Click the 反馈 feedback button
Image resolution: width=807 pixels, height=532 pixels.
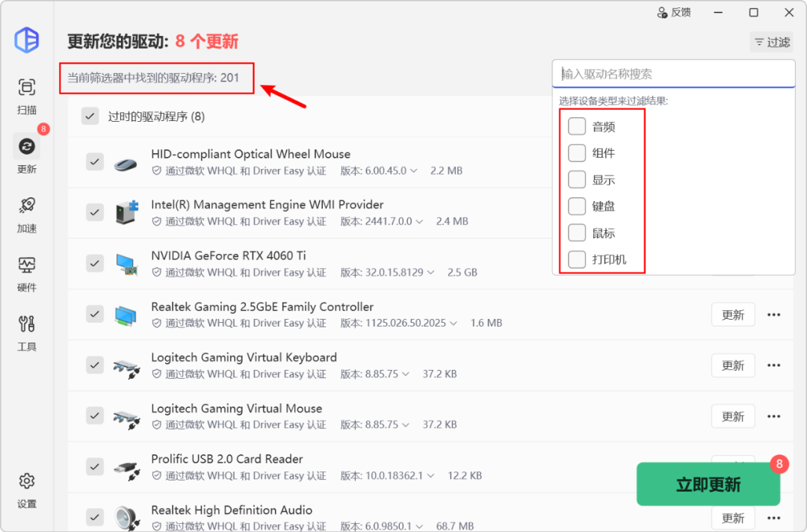click(x=674, y=13)
